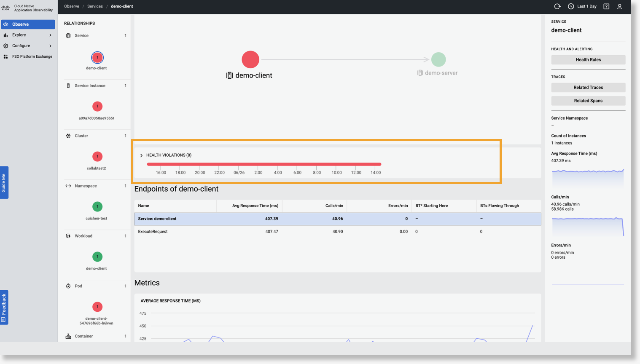
Task: Click the Workload relationship icon
Action: (x=68, y=236)
